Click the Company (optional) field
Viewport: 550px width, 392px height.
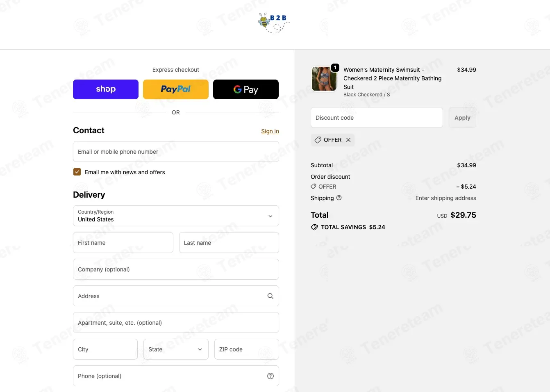(176, 269)
